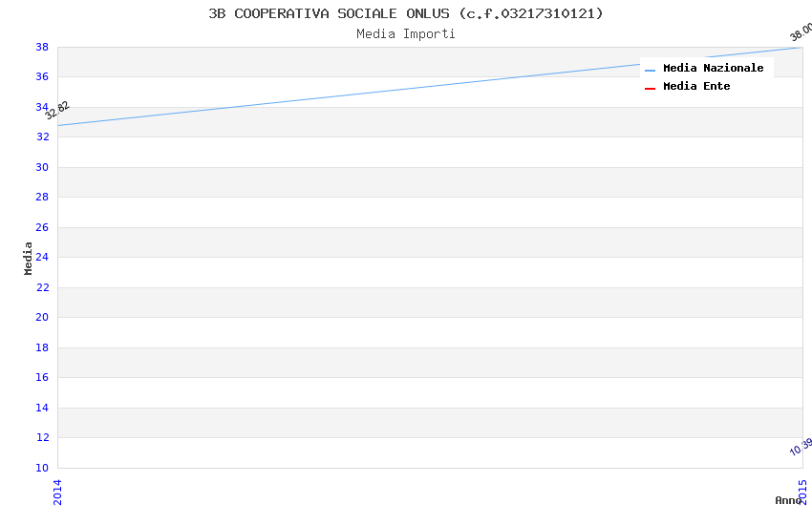812x525 pixels.
Task: Click the 38 y-axis tick label
Action: 42,47
